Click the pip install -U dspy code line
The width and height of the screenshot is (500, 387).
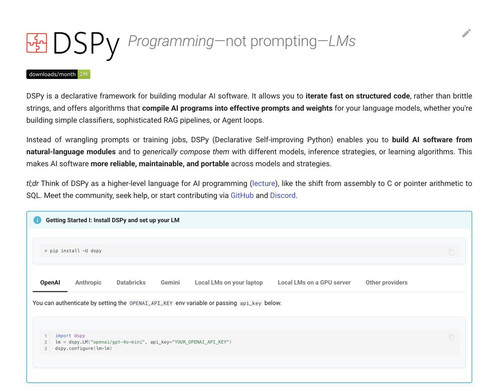coord(73,251)
